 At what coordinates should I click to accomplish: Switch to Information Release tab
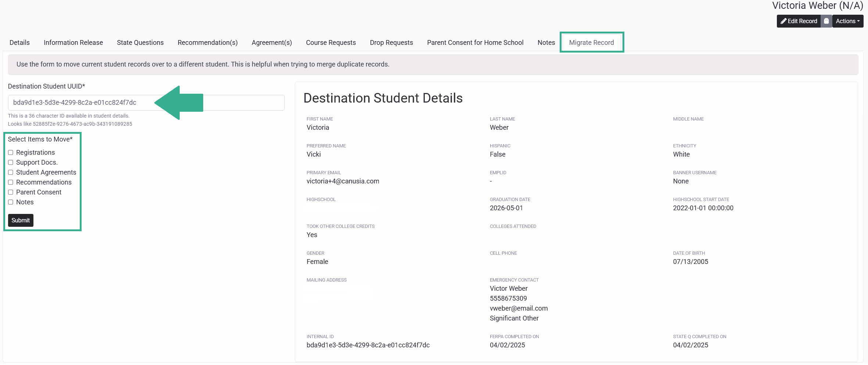(73, 43)
